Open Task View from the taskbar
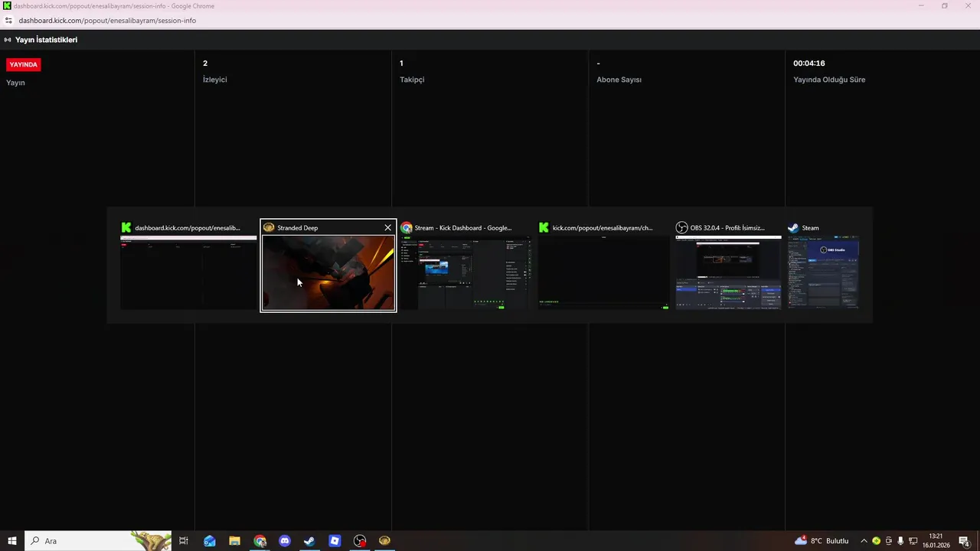The image size is (980, 551). tap(184, 541)
